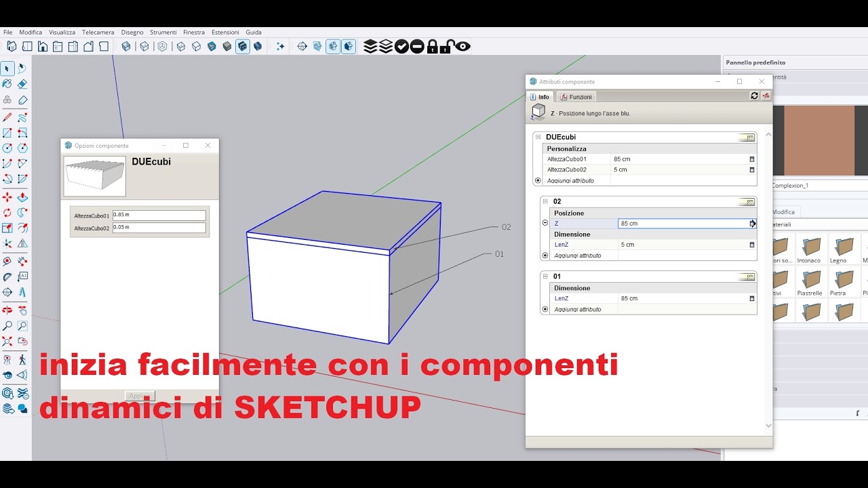
Task: Open the Modifica tab in materials panel
Action: tap(784, 212)
